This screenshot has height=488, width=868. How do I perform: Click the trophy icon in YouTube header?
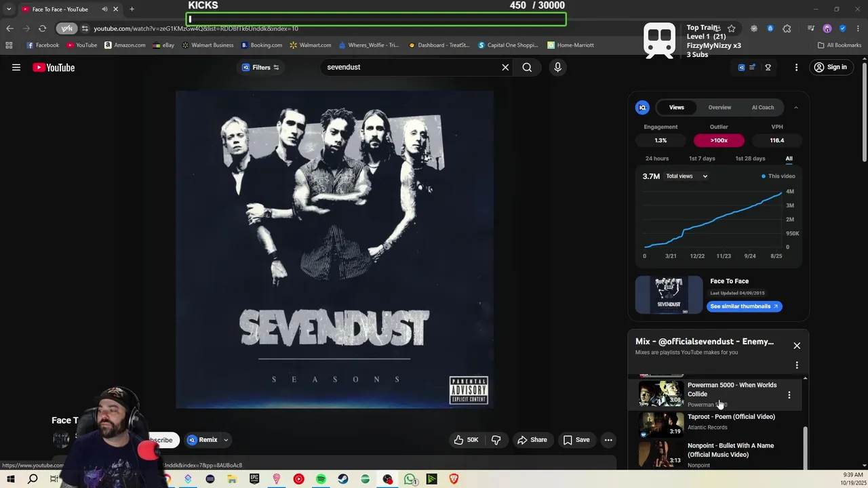[768, 67]
